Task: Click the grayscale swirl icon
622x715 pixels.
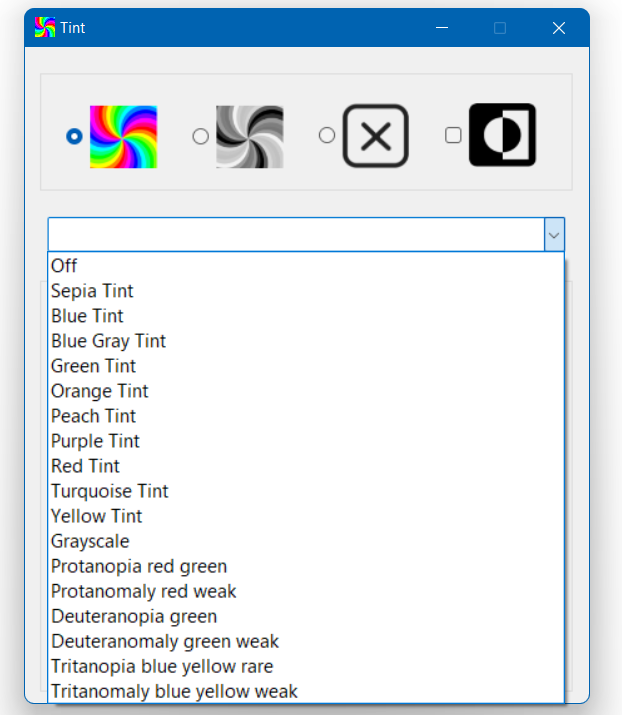Action: coord(249,136)
